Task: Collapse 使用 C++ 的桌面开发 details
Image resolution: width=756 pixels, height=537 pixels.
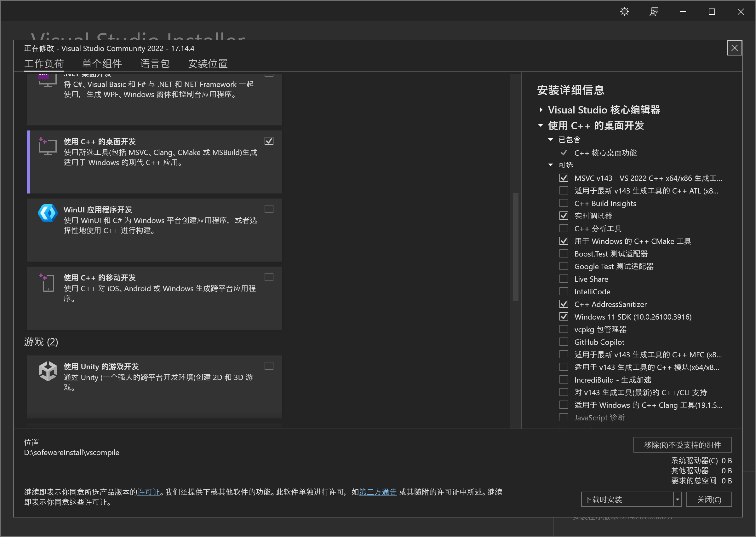Action: [x=541, y=125]
